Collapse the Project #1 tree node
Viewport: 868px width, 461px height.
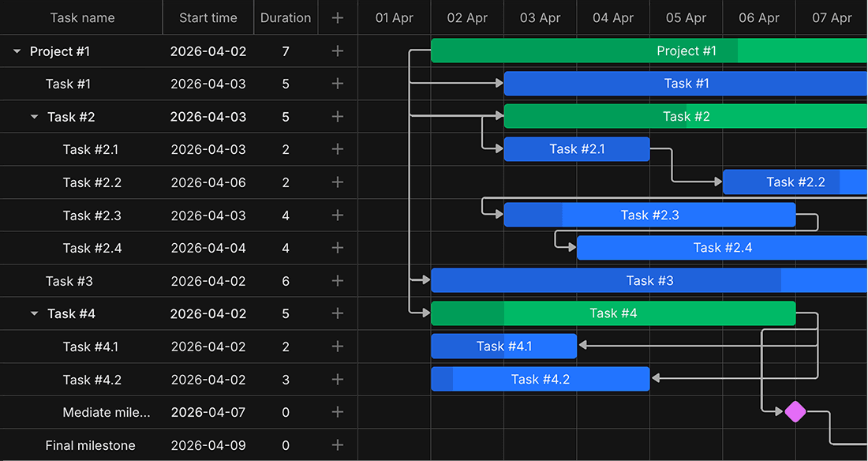tap(17, 51)
